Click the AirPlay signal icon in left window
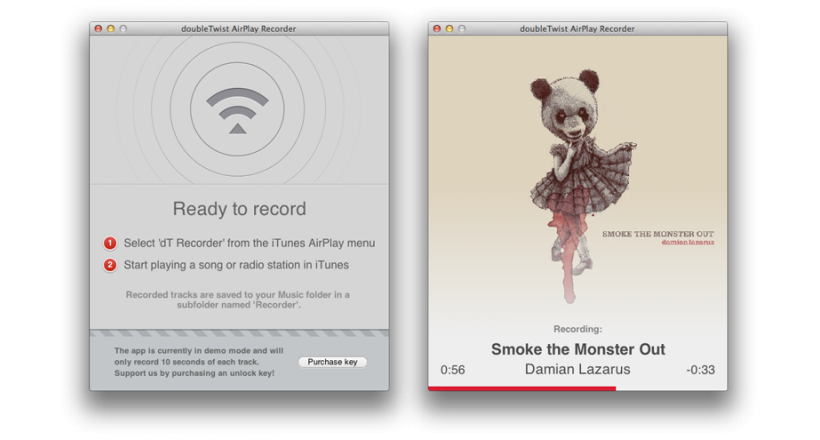The image size is (820, 440). point(237,110)
